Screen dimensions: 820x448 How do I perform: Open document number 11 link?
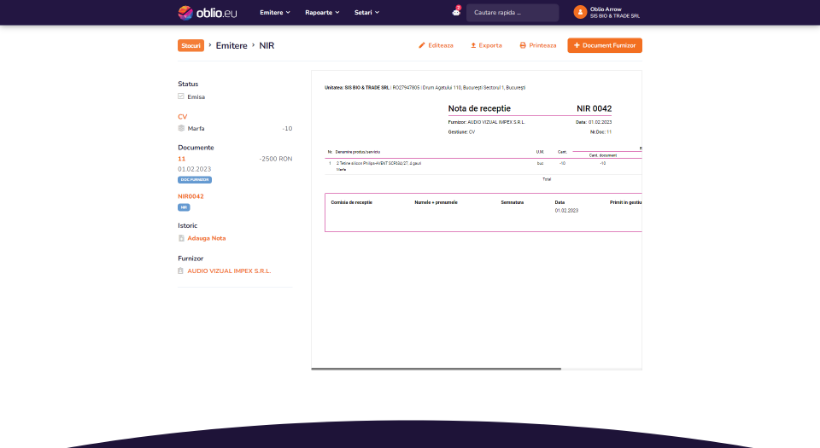181,159
